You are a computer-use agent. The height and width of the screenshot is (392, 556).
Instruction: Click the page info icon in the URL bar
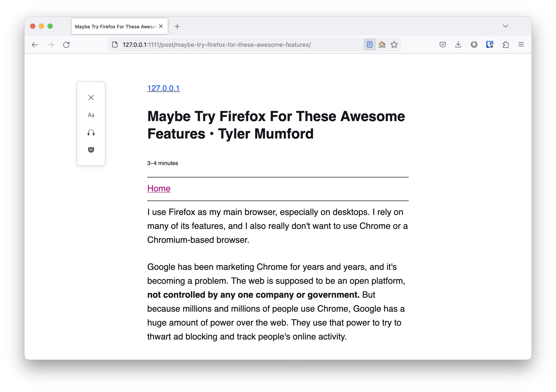115,45
